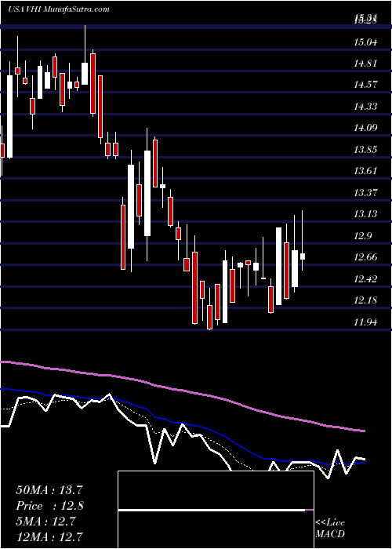392x549 pixels.
Task: Click the 13.37 price axis label
Action: point(366,193)
